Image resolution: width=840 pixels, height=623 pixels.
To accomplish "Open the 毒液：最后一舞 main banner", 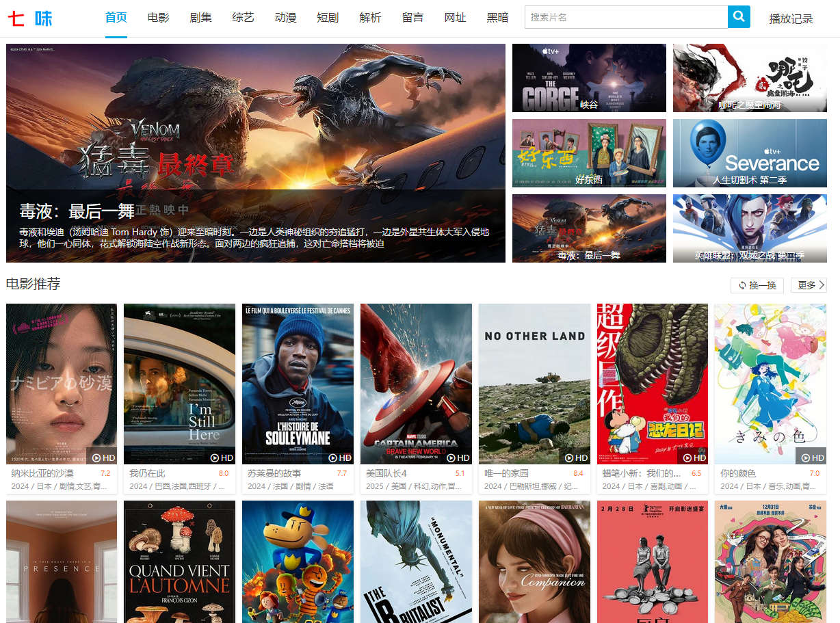I will 256,153.
